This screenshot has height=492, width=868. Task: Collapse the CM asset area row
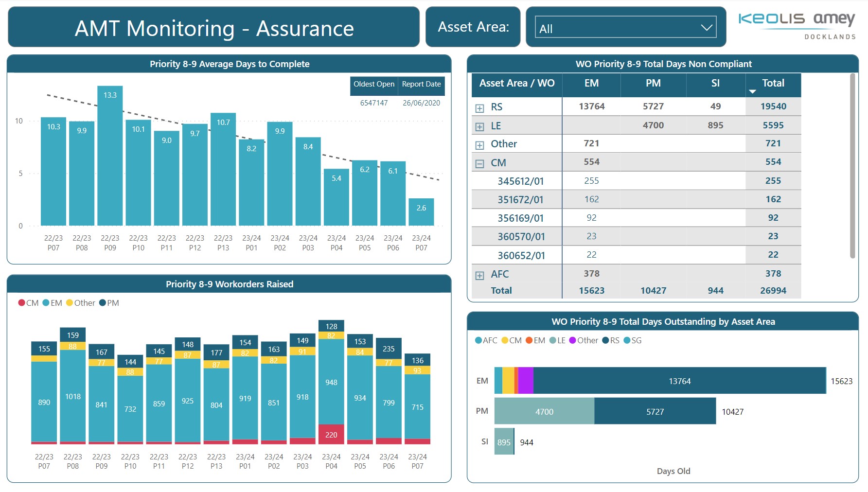point(479,164)
